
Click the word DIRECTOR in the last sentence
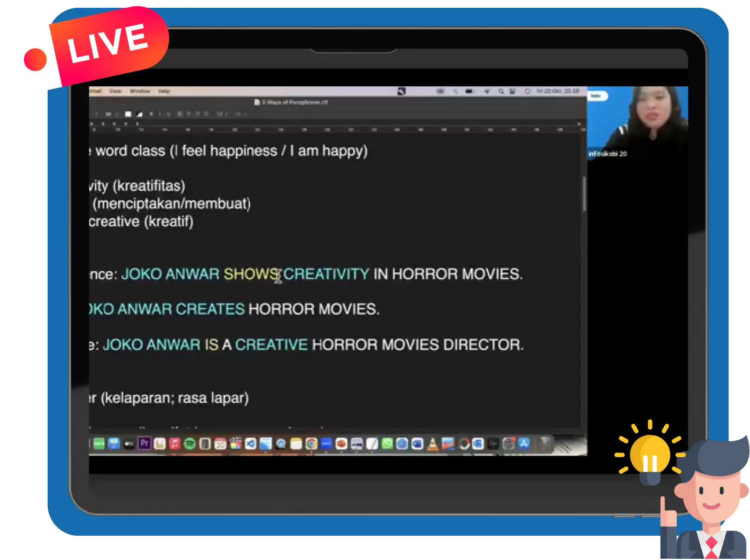tap(481, 345)
